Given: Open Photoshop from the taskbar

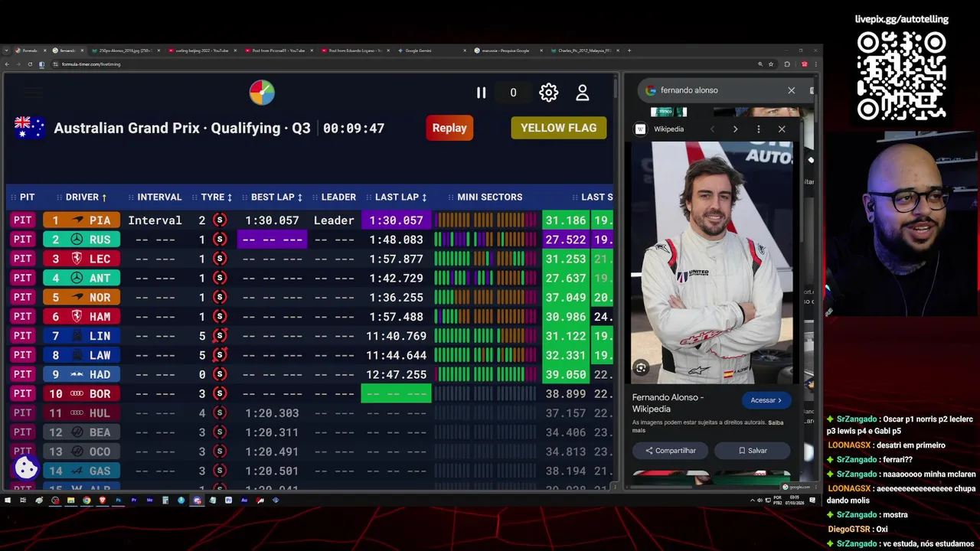Looking at the screenshot, I should [x=118, y=500].
